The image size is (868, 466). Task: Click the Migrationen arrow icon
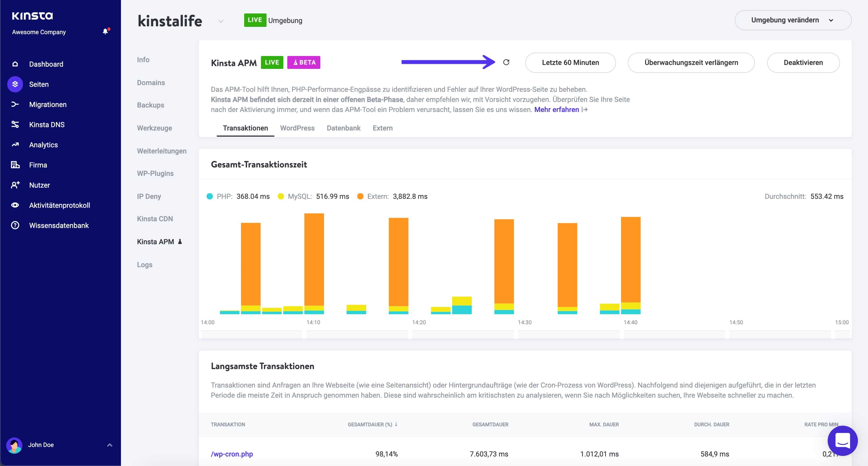15,104
